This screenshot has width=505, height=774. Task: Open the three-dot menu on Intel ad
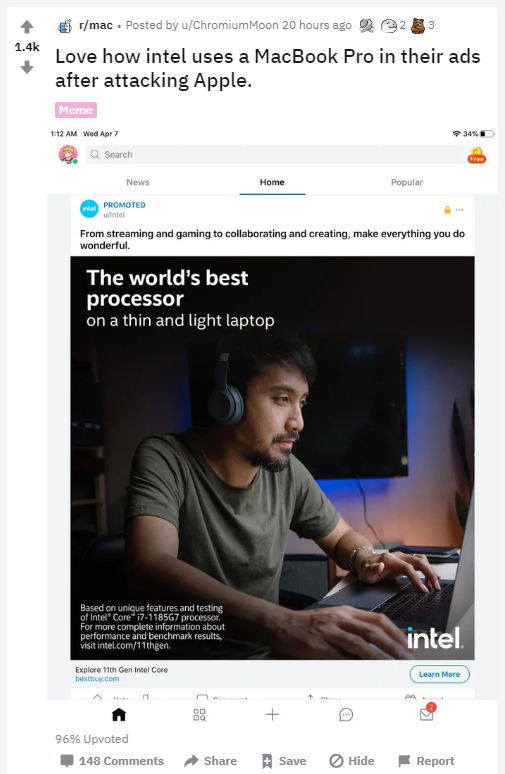point(460,210)
